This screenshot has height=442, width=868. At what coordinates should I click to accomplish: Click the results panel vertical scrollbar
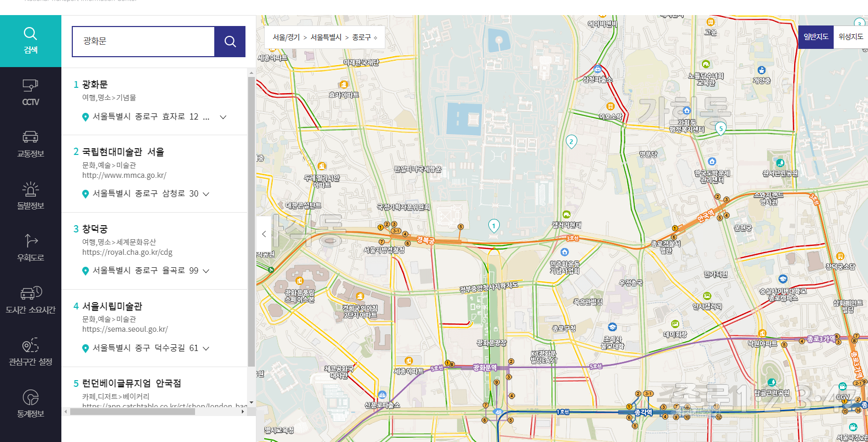pos(251,221)
